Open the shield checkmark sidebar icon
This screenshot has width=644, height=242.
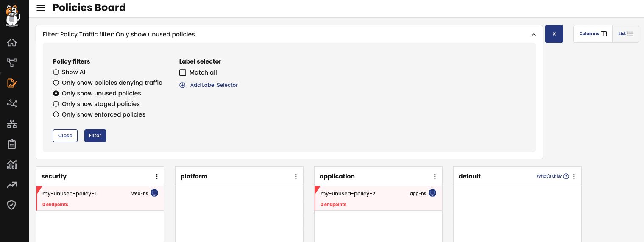pos(12,205)
